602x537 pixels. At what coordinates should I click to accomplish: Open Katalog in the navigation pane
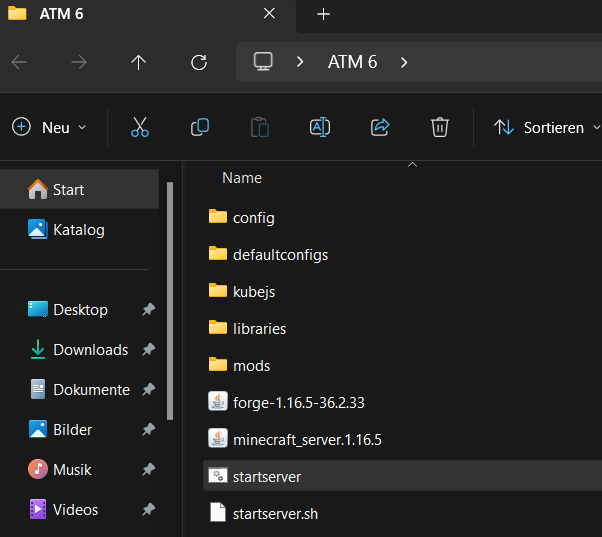(x=79, y=230)
